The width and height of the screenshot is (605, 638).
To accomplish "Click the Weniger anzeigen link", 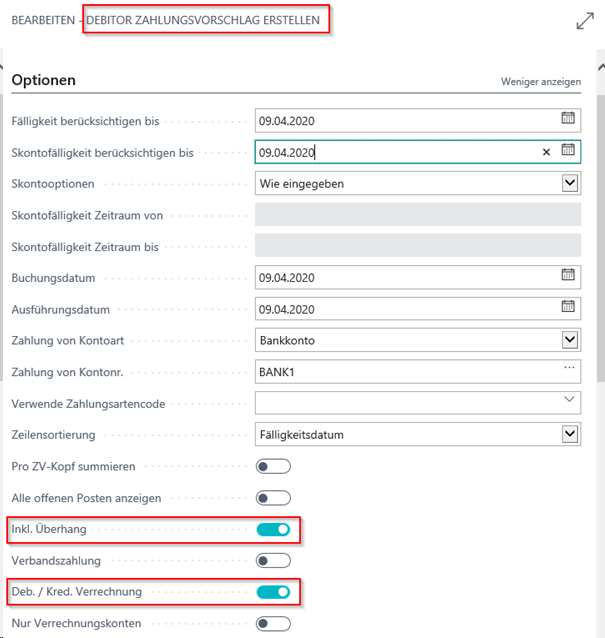I will 541,81.
